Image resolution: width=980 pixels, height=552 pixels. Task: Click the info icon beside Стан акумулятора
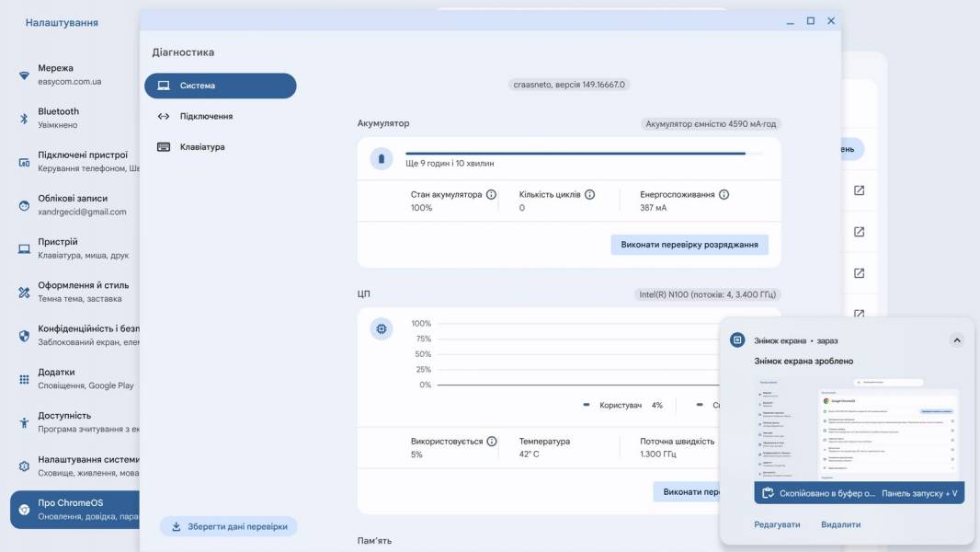click(x=491, y=194)
